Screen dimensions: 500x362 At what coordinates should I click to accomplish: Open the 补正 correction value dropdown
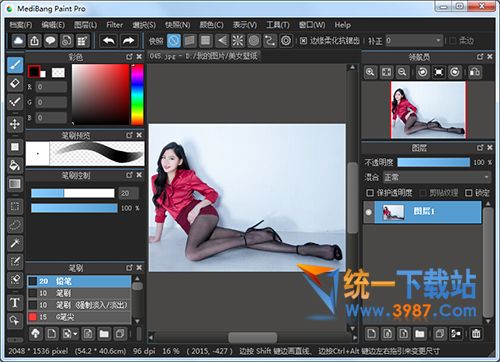[x=414, y=41]
